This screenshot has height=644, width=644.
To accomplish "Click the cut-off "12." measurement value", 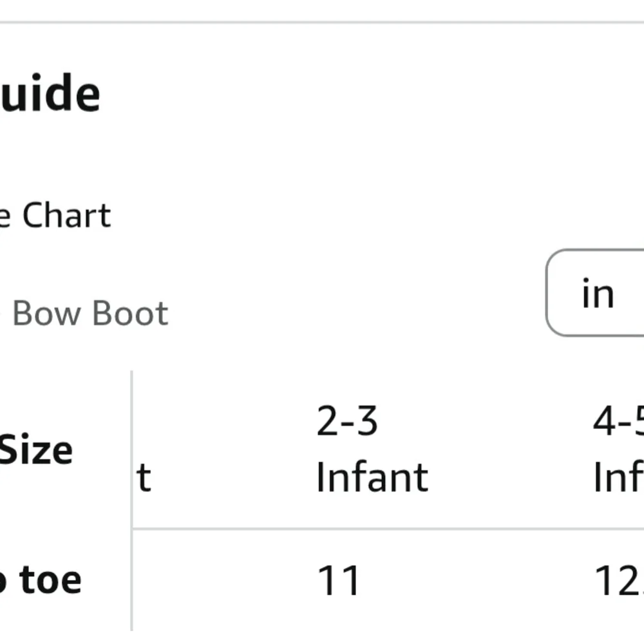I will tap(620, 580).
